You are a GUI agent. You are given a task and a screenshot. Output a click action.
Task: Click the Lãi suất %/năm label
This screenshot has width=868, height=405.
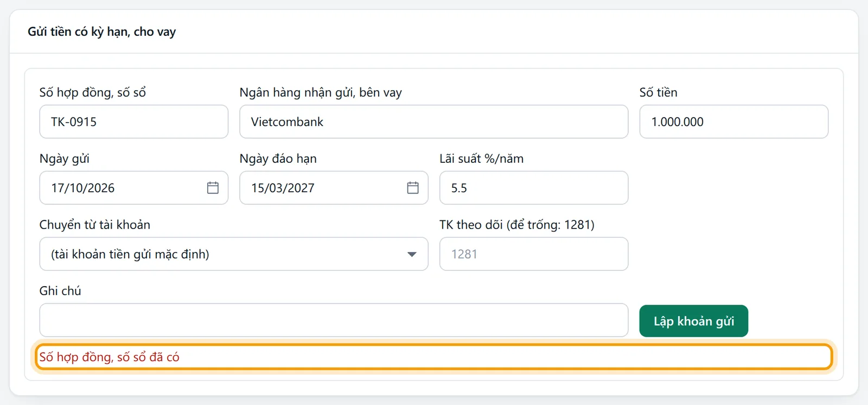[x=482, y=159]
